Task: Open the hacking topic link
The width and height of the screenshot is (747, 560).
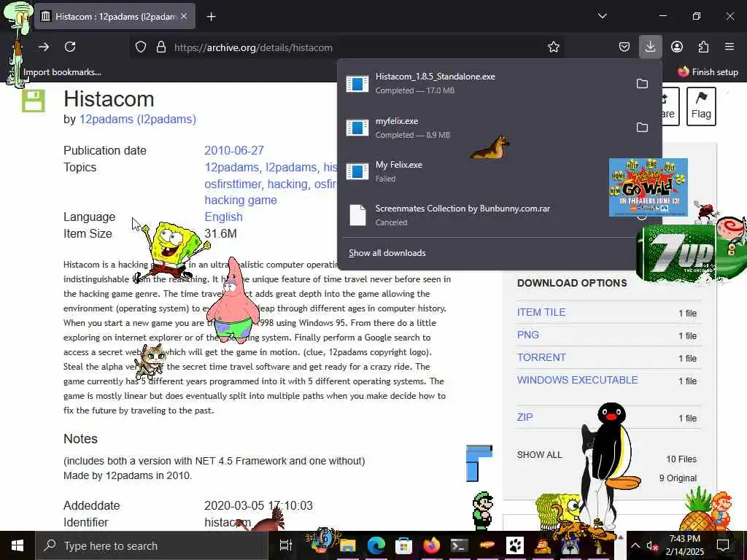Action: click(x=287, y=184)
